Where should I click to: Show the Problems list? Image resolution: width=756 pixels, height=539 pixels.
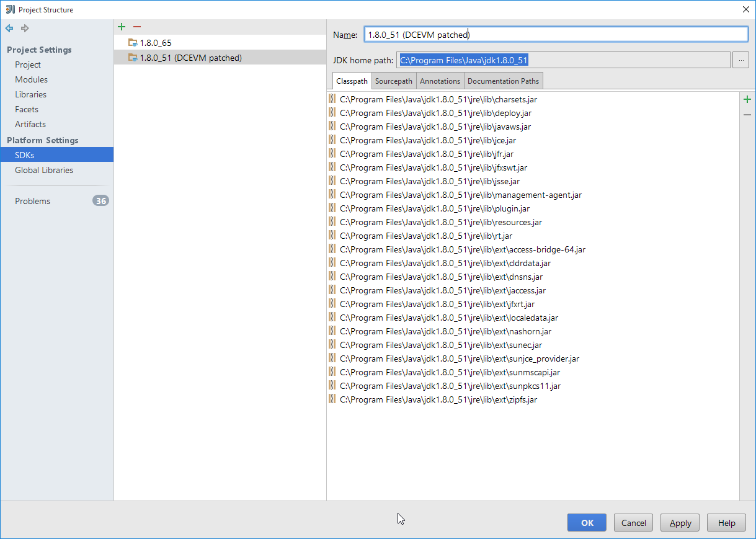(x=32, y=201)
